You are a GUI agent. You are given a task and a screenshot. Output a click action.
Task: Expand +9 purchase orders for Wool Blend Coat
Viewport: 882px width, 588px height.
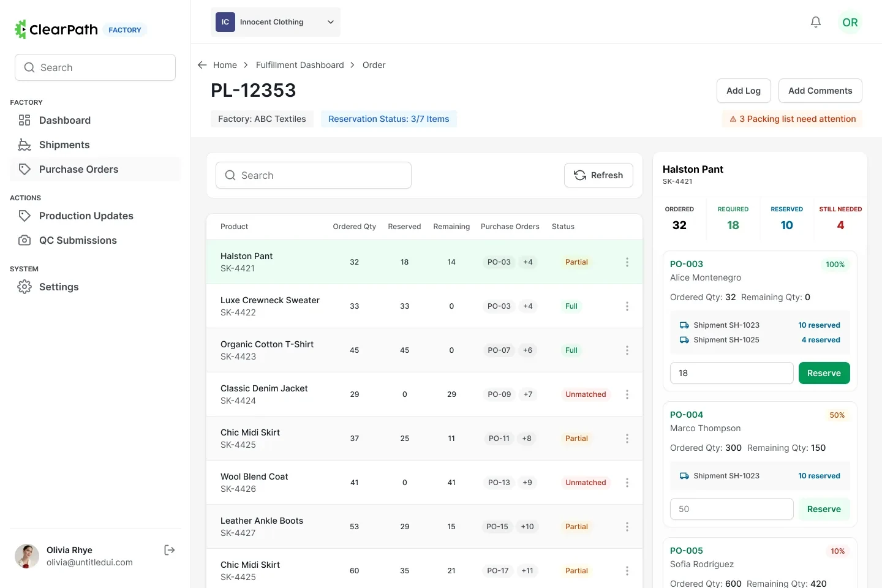(x=527, y=483)
